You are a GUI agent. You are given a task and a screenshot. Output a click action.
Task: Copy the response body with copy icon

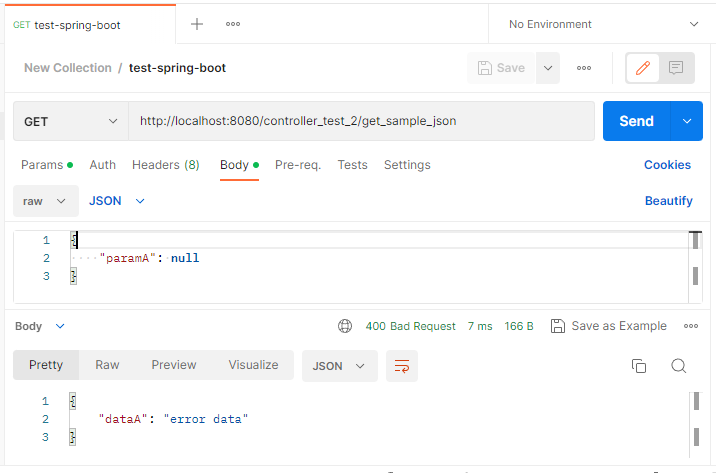coord(639,366)
